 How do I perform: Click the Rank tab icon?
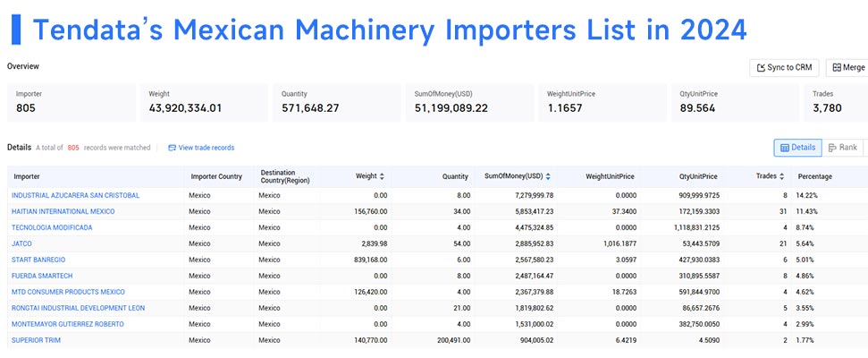(x=832, y=148)
